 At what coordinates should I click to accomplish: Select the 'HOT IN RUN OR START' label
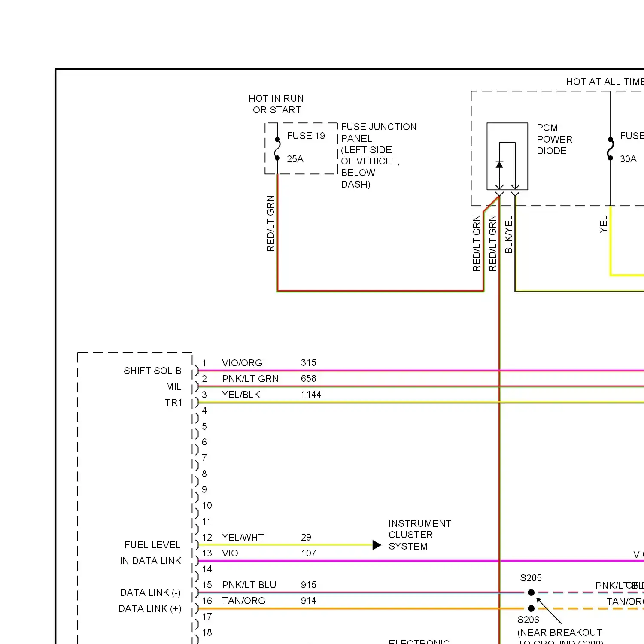(276, 104)
